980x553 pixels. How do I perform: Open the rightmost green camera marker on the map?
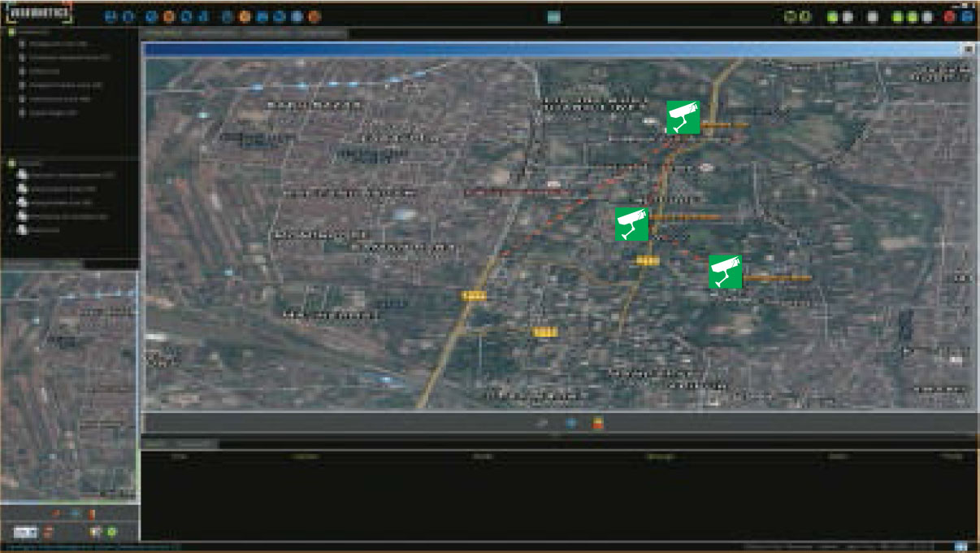coord(726,272)
